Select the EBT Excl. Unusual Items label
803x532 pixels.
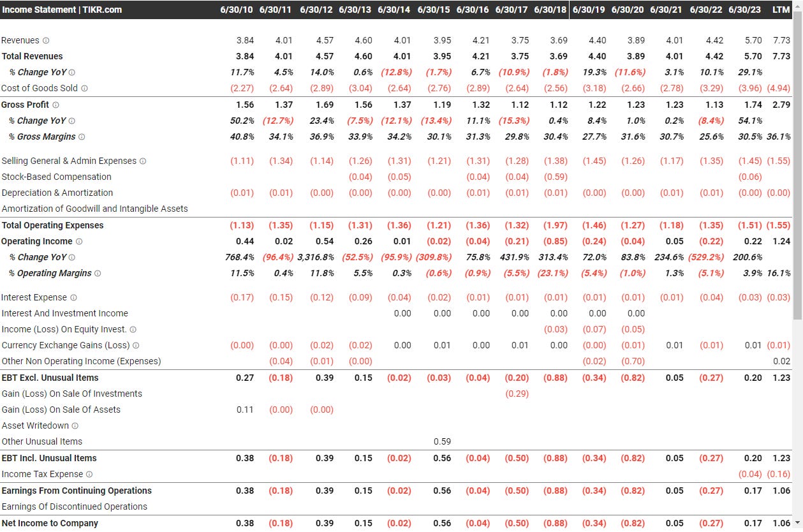50,378
